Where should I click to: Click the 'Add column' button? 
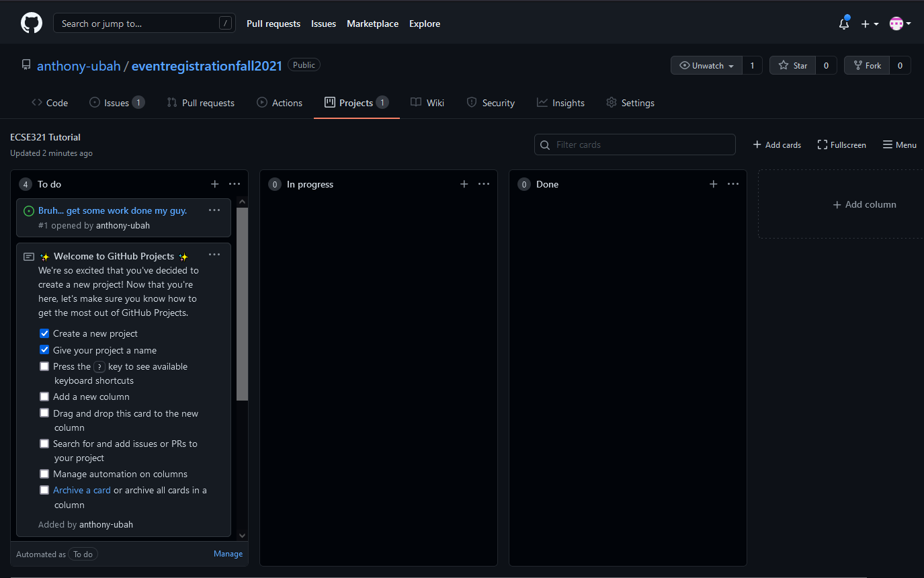[x=864, y=204]
